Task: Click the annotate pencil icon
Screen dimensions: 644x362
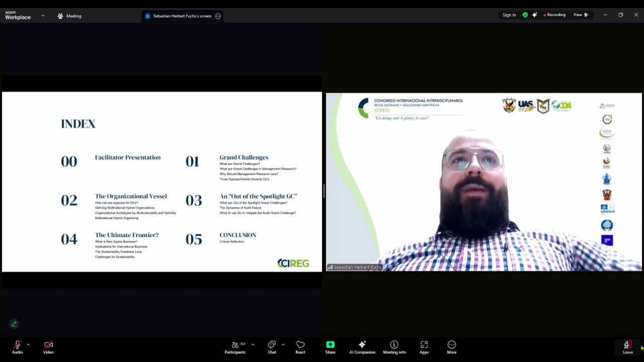Action: tap(14, 324)
